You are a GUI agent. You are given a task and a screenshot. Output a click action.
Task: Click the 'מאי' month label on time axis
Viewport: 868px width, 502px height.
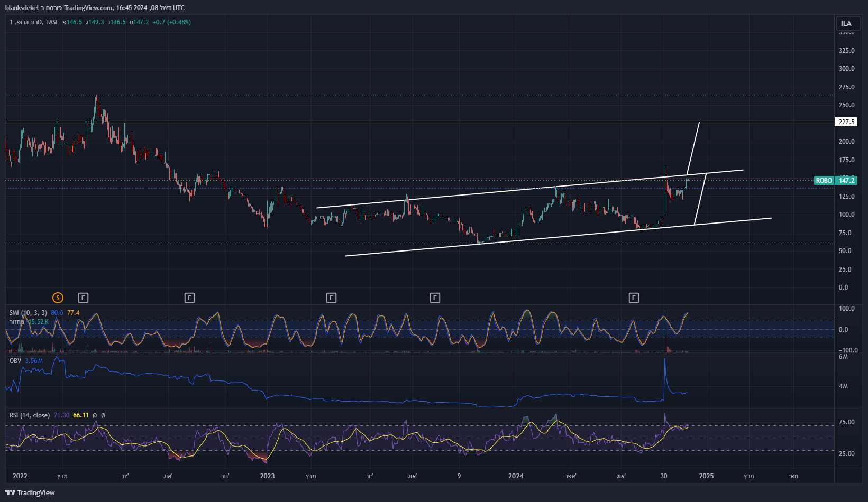coord(793,476)
